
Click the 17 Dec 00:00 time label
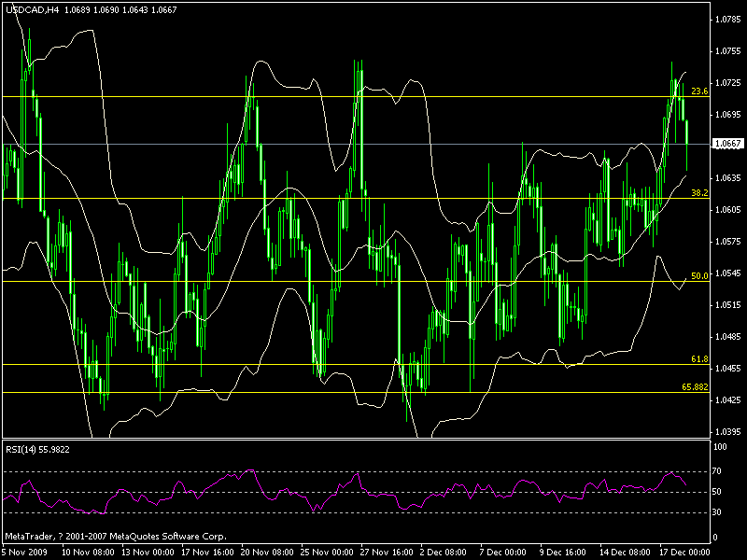[x=685, y=552]
